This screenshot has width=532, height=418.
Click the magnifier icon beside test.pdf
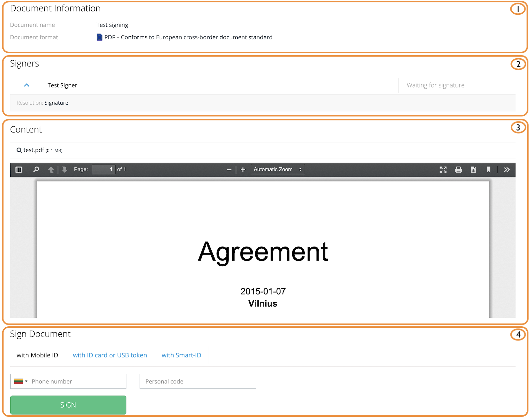point(19,150)
